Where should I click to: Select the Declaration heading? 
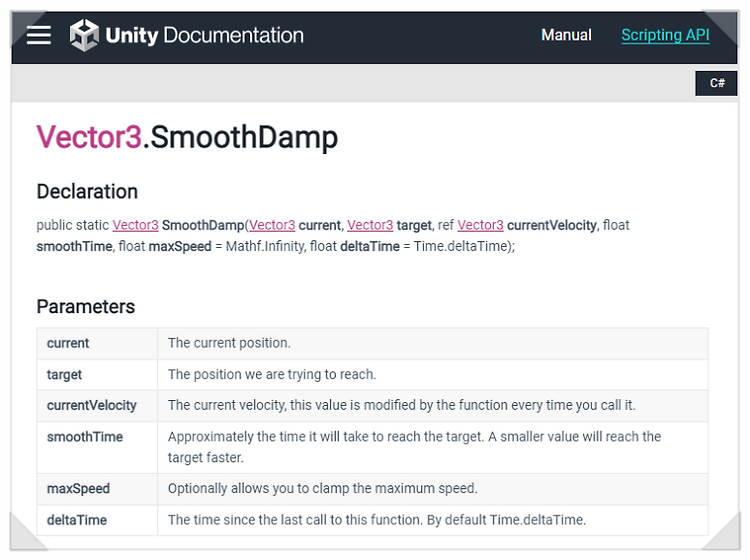[87, 191]
